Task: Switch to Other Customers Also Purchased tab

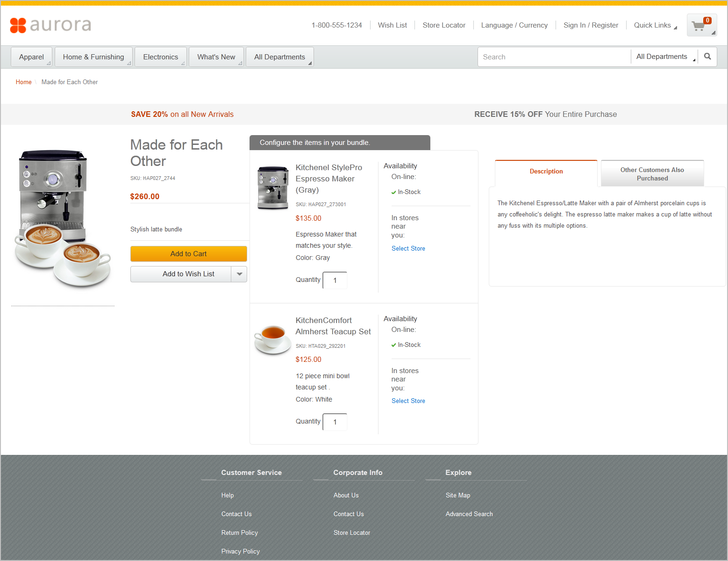Action: tap(652, 173)
